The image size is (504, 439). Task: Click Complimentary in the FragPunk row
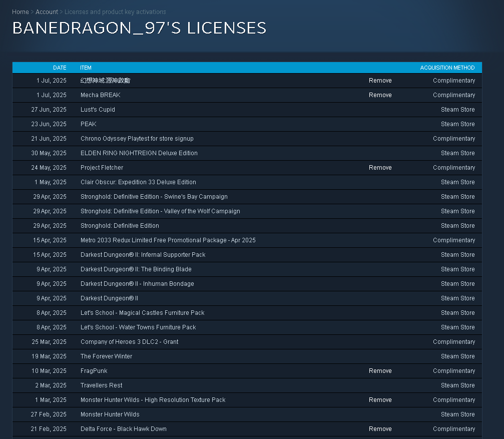click(454, 370)
